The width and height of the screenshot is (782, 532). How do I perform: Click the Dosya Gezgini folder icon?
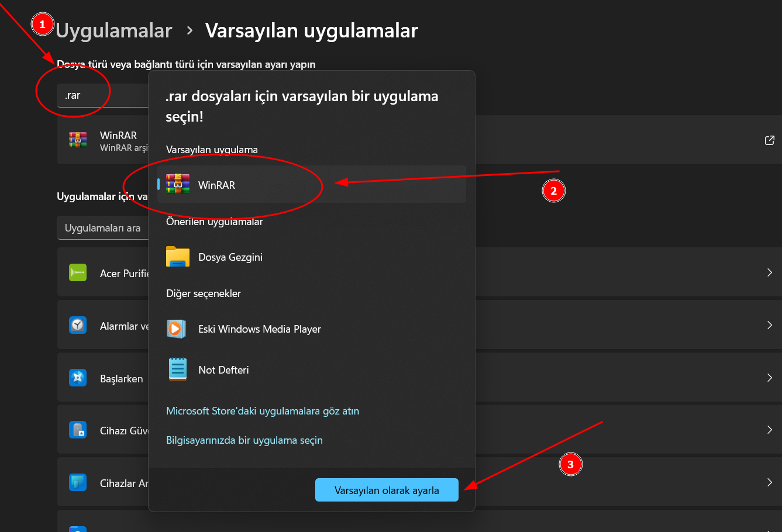(x=178, y=257)
